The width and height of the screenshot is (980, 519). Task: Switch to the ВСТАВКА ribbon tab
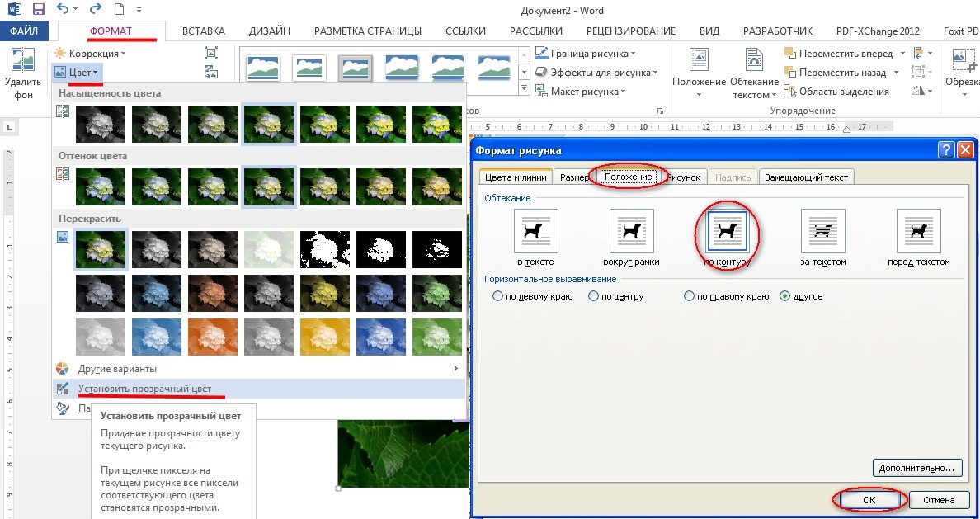203,31
